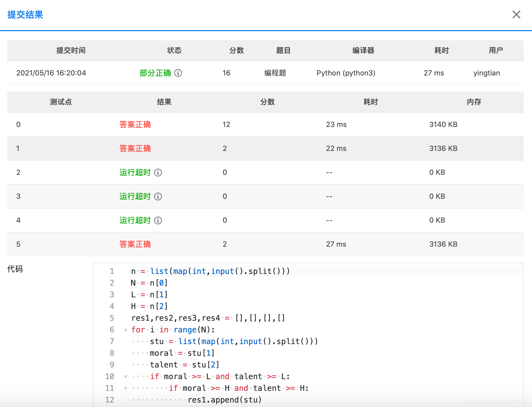Click the overall 27 ms time value
Screen dimensions: 532x407
pos(434,73)
